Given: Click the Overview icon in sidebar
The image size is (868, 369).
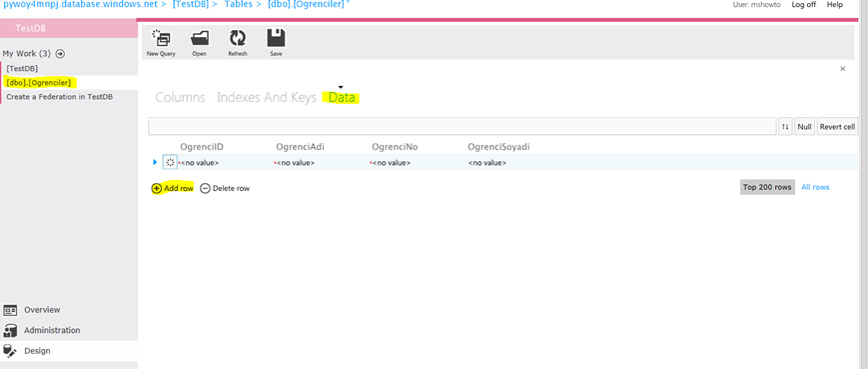Looking at the screenshot, I should point(11,310).
